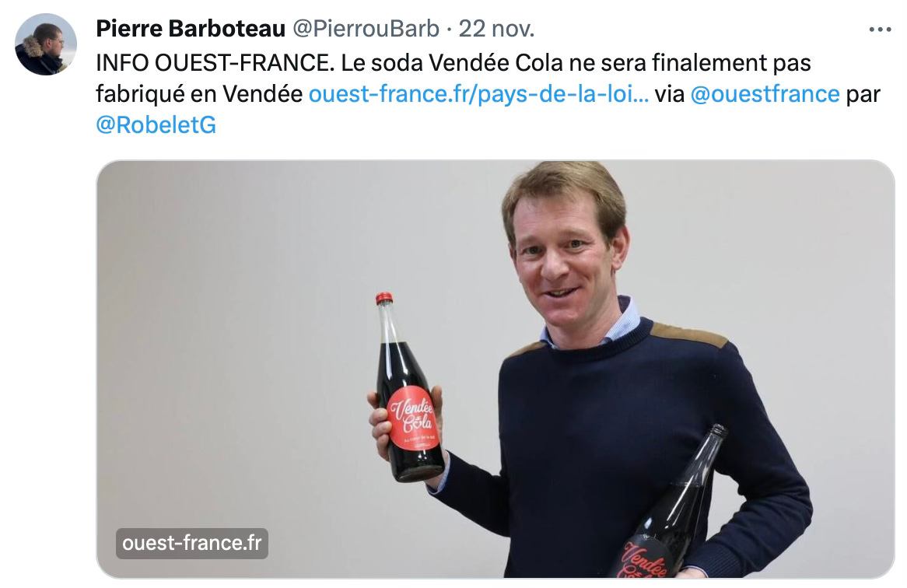Open the tweet's 22 nov. timestamp
The width and height of the screenshot is (907, 588).
point(496,28)
